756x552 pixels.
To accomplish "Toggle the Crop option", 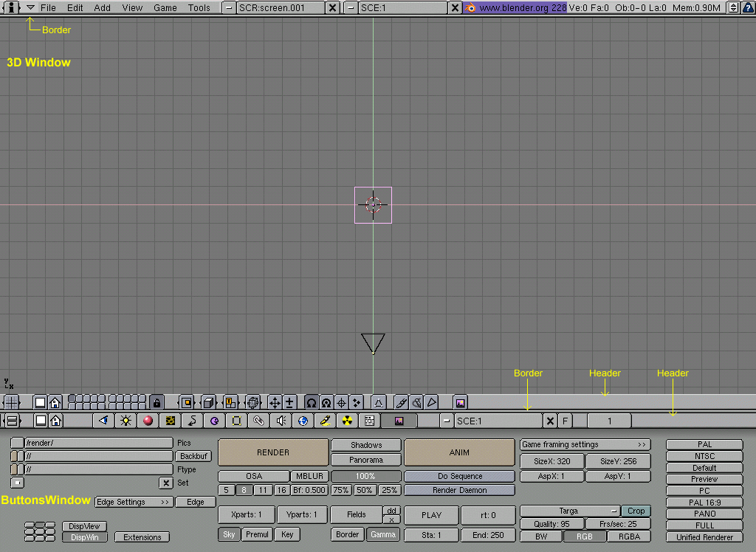I will click(636, 511).
